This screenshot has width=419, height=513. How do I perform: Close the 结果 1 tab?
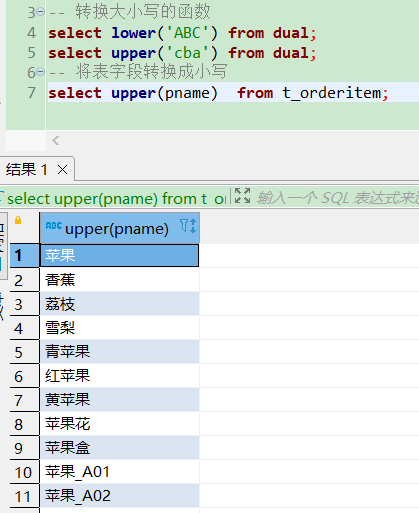click(x=62, y=170)
